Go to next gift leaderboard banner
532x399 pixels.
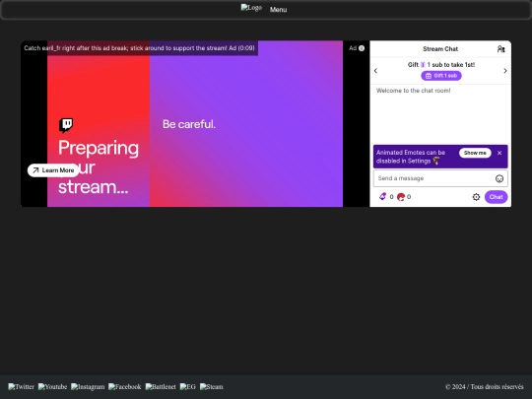[505, 71]
